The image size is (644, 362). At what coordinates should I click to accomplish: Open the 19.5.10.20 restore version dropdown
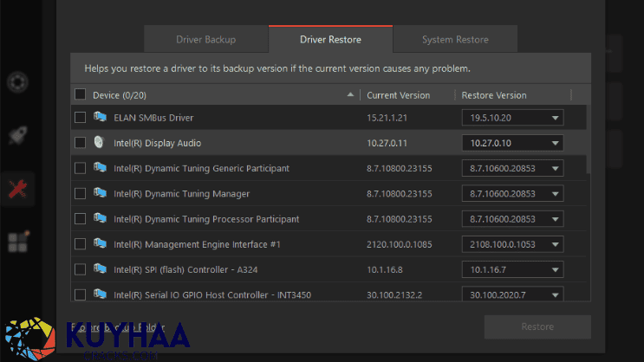[512, 118]
